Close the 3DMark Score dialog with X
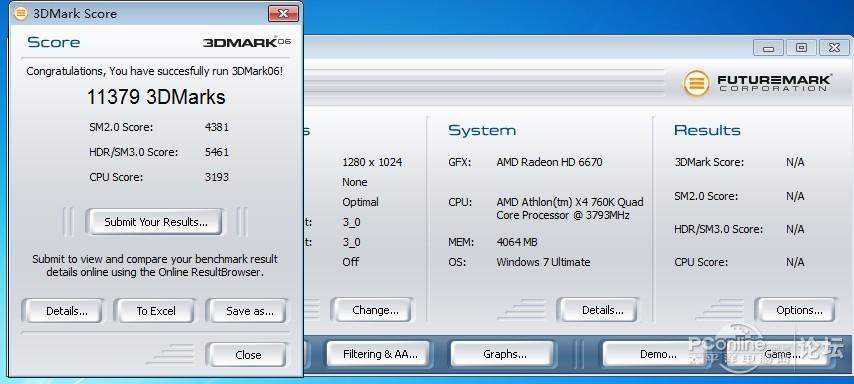The width and height of the screenshot is (854, 384). pos(283,14)
